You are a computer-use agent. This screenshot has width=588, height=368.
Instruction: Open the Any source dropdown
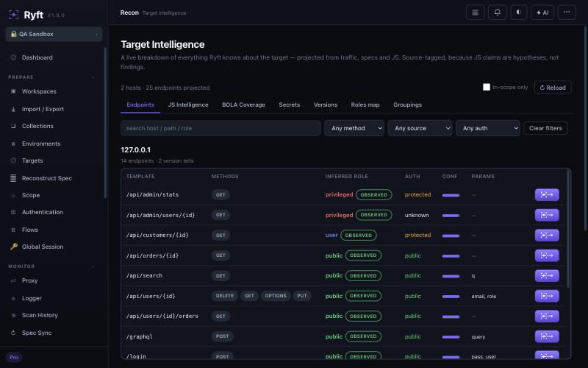[420, 128]
